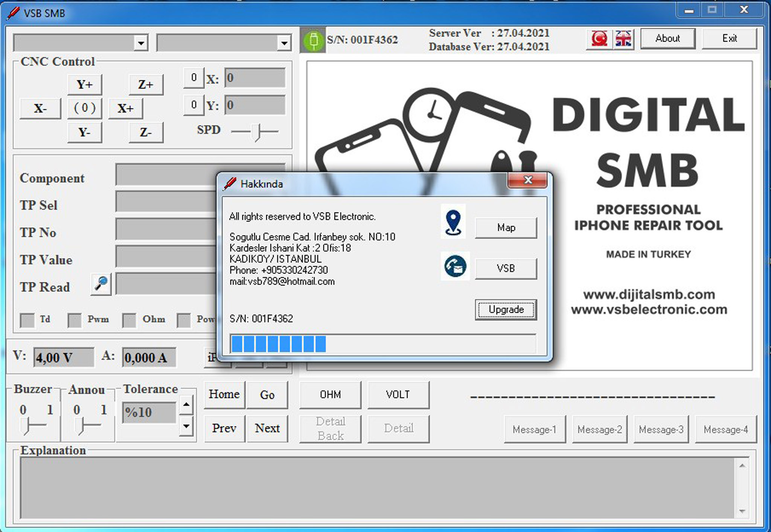Open the About window

[668, 38]
